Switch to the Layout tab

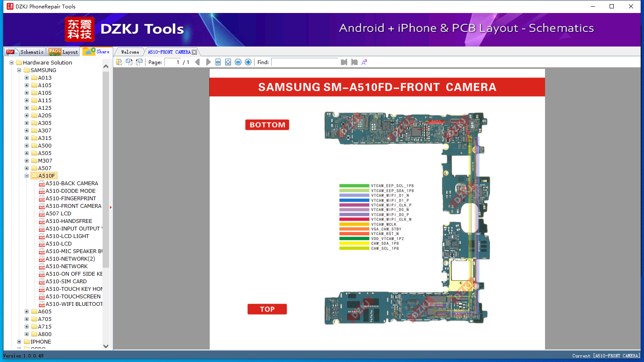[x=63, y=52]
